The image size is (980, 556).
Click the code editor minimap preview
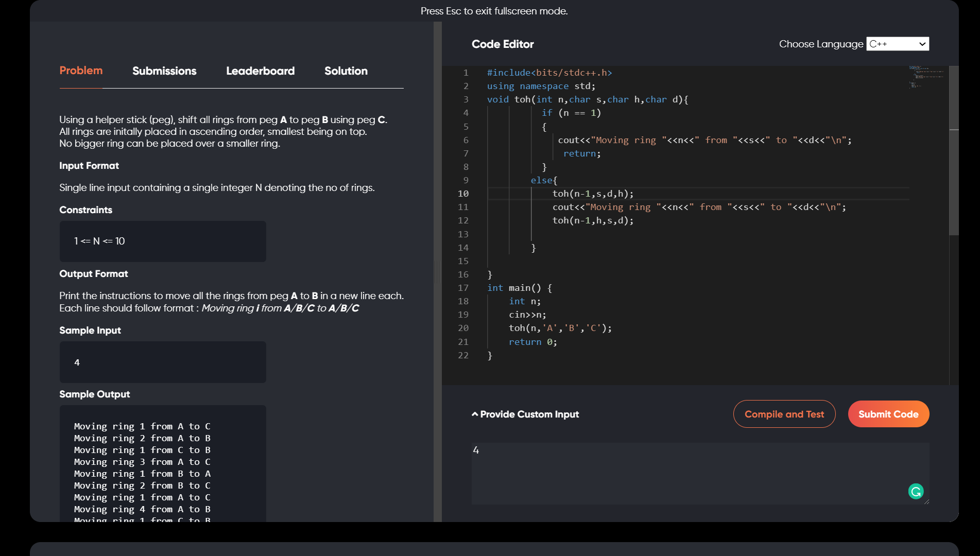926,76
